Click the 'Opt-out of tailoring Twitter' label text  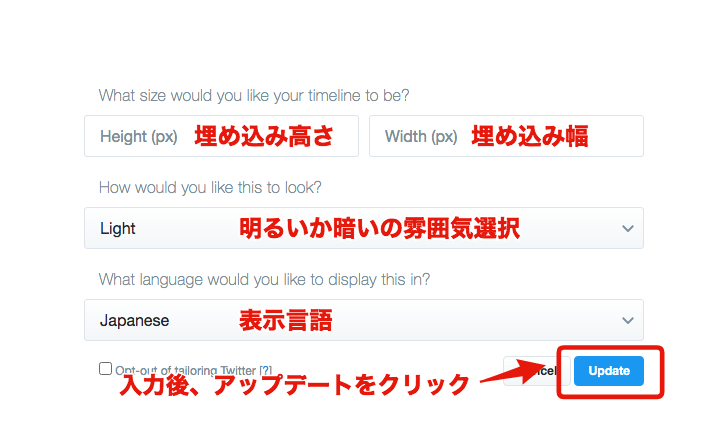click(186, 370)
